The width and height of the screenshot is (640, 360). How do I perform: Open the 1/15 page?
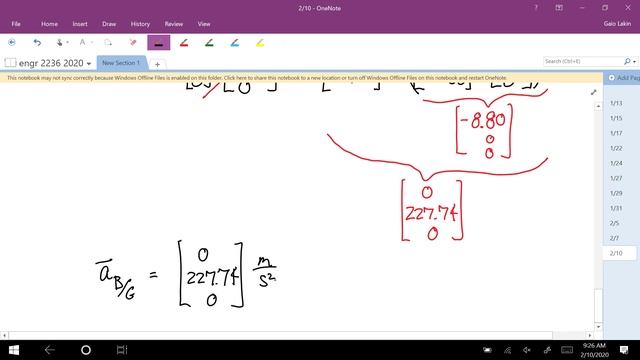pyautogui.click(x=616, y=118)
